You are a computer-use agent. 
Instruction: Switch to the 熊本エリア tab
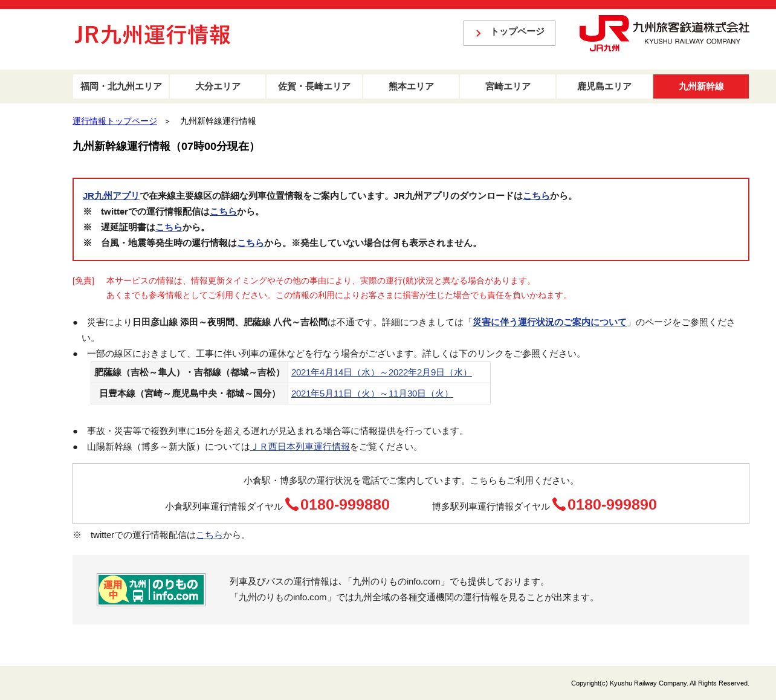coord(411,86)
